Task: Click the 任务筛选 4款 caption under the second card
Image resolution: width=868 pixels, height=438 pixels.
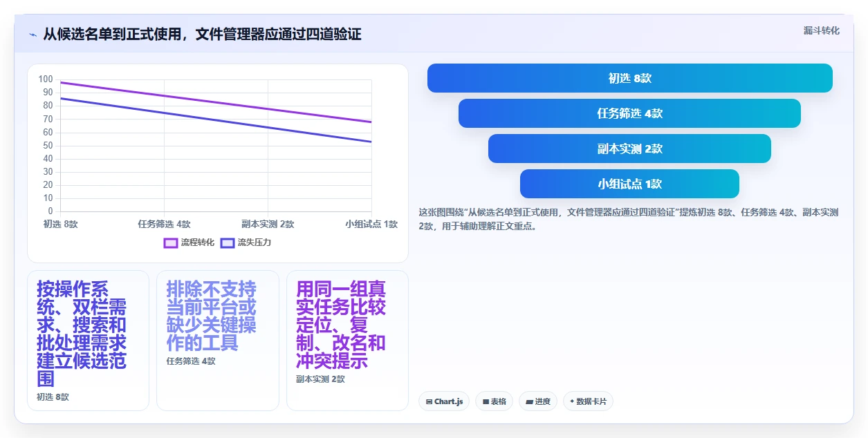Action: pos(191,361)
